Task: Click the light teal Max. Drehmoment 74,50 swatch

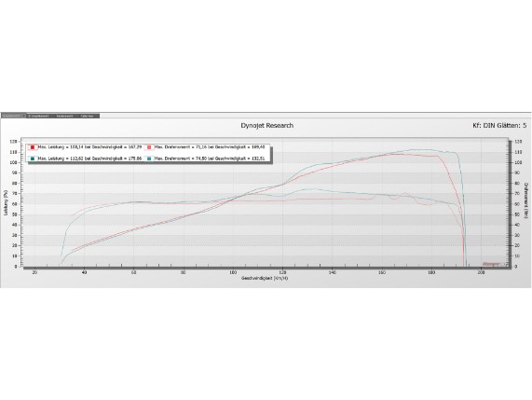Action: click(x=149, y=159)
